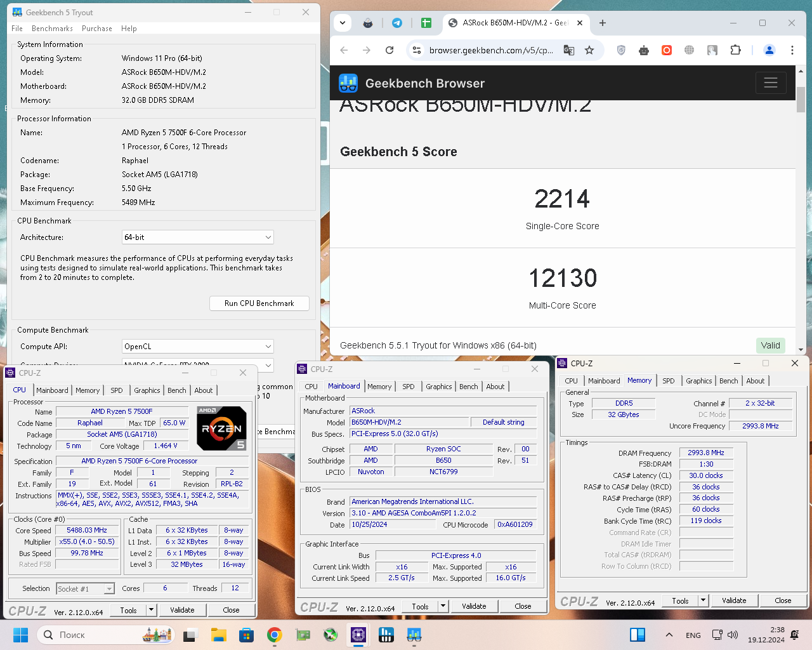The image size is (812, 650).
Task: Reload the Geekbench Browser page
Action: point(390,50)
